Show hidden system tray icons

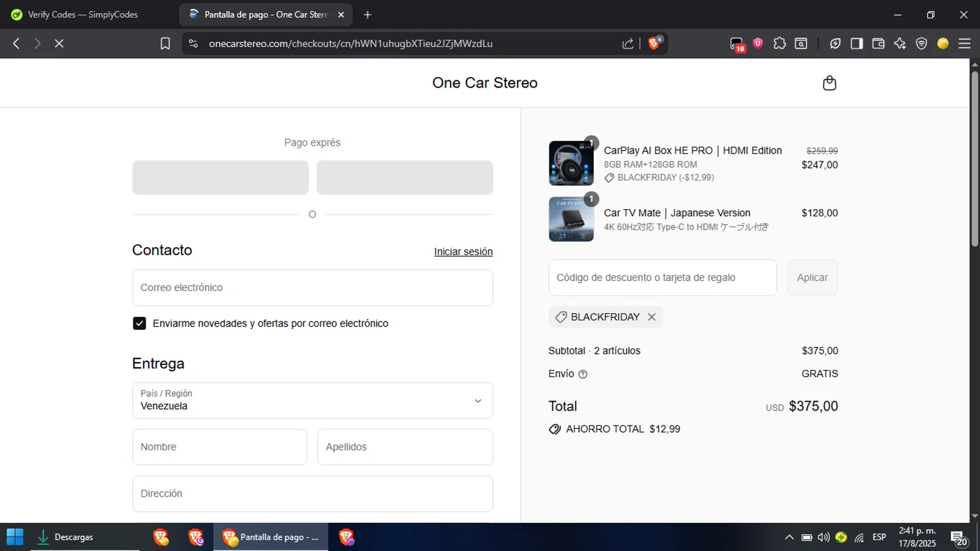click(789, 537)
